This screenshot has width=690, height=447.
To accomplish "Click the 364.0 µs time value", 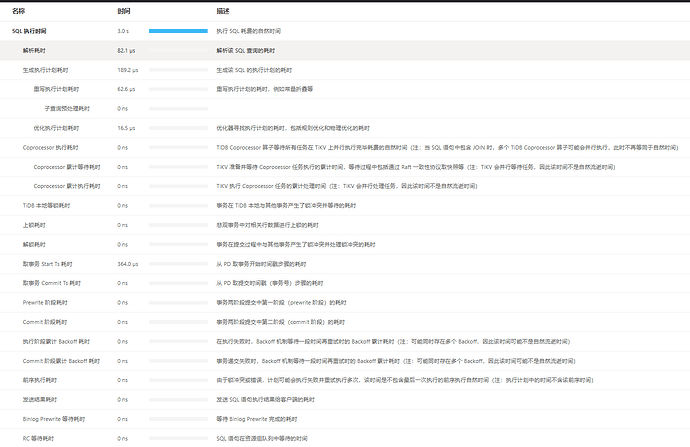I will click(128, 264).
